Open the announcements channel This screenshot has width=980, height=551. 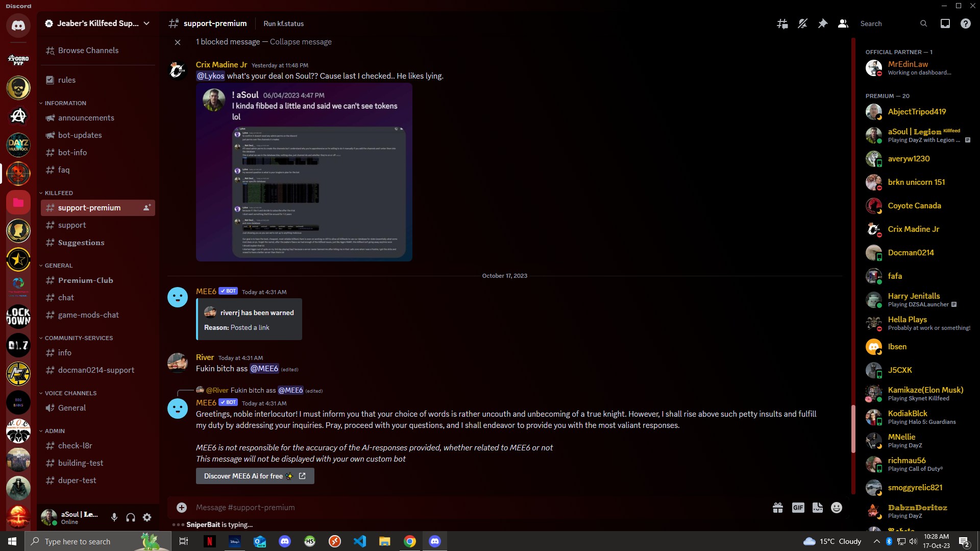click(97, 117)
